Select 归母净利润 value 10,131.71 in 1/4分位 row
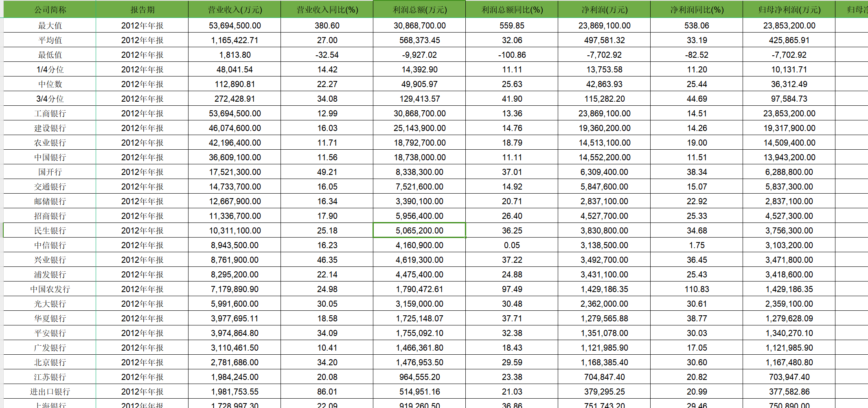The height and width of the screenshot is (408, 868). [789, 69]
